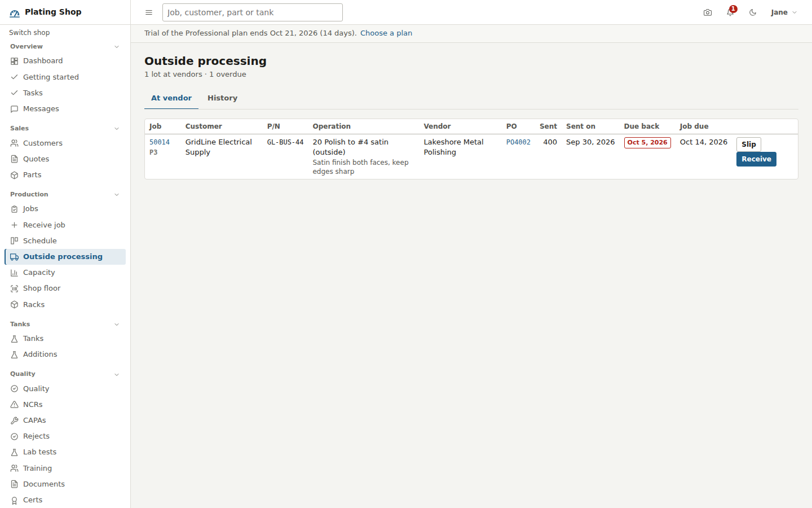Select the At vendor tab
Image resolution: width=812 pixels, height=508 pixels.
[x=171, y=98]
